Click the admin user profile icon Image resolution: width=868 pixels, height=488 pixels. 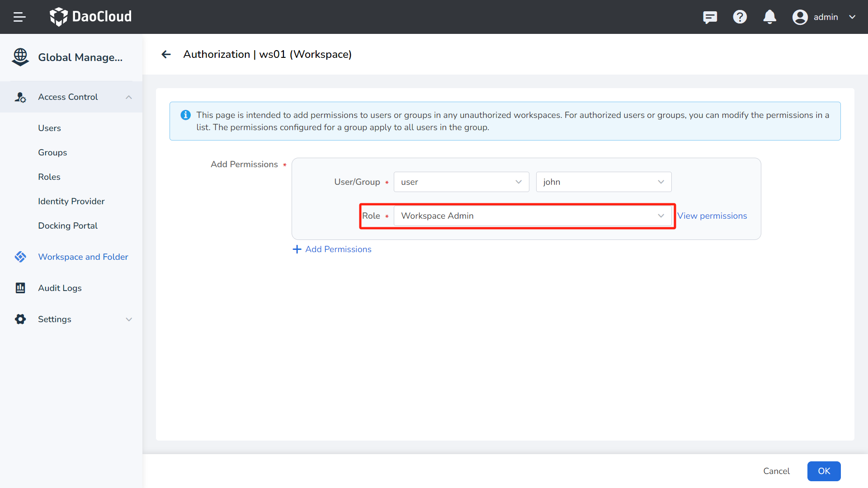click(x=799, y=17)
